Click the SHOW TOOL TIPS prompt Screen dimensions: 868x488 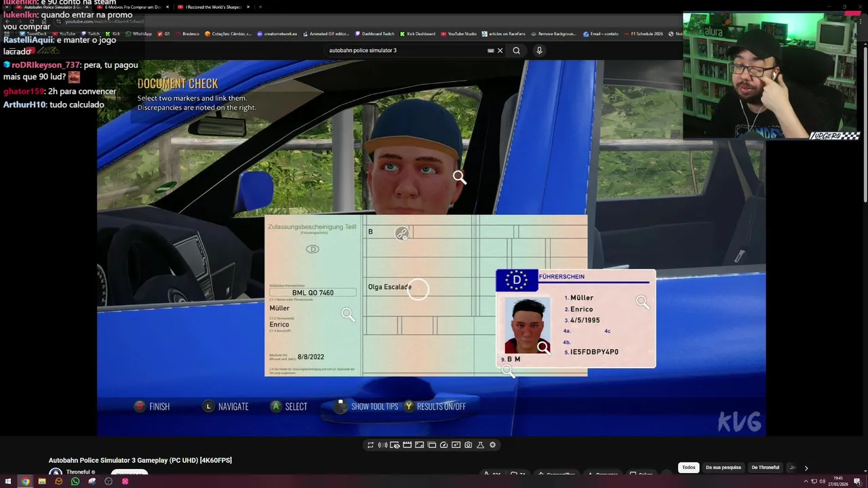(367, 407)
